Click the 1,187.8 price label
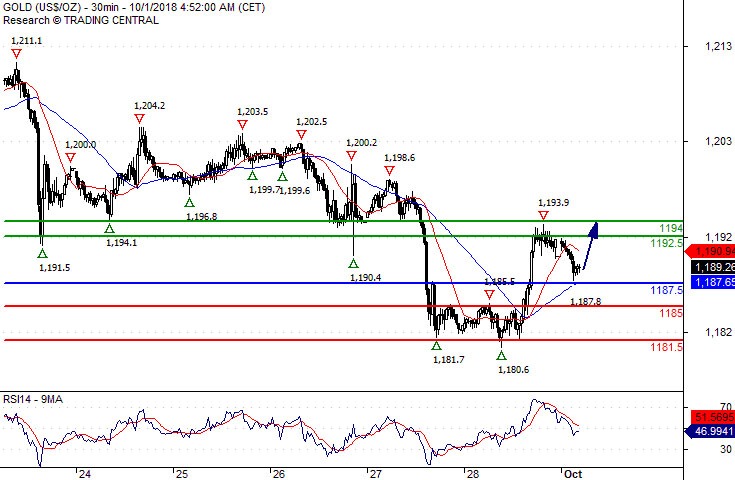This screenshot has width=735, height=480. click(x=585, y=302)
